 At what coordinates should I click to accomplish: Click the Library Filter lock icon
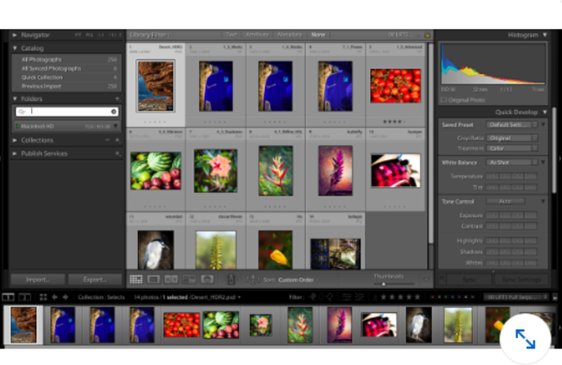click(x=427, y=35)
